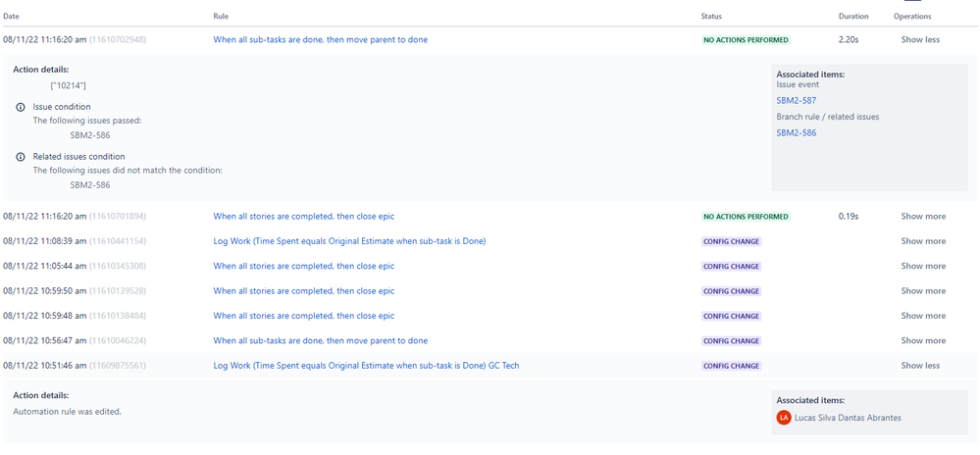Click the name Lucas Silva Dantas Abrantes
This screenshot has height=455, width=980.
click(x=848, y=418)
